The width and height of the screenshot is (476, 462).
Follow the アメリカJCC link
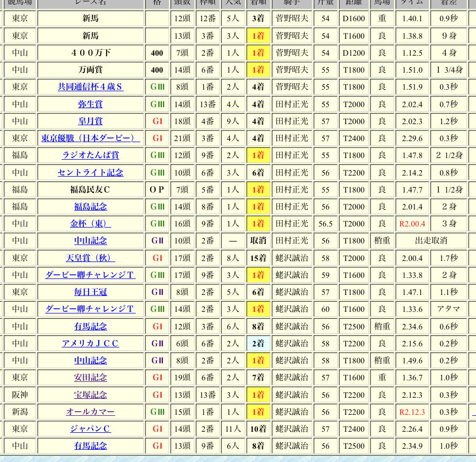[90, 343]
